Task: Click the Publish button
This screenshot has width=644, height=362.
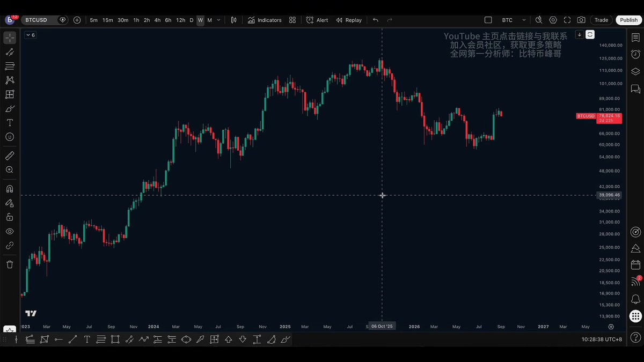Action: point(629,20)
